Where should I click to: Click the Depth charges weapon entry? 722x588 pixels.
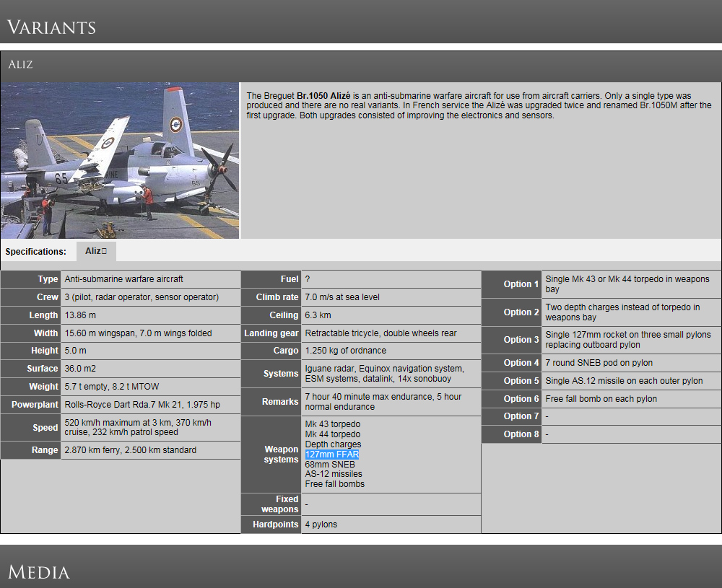tap(333, 444)
